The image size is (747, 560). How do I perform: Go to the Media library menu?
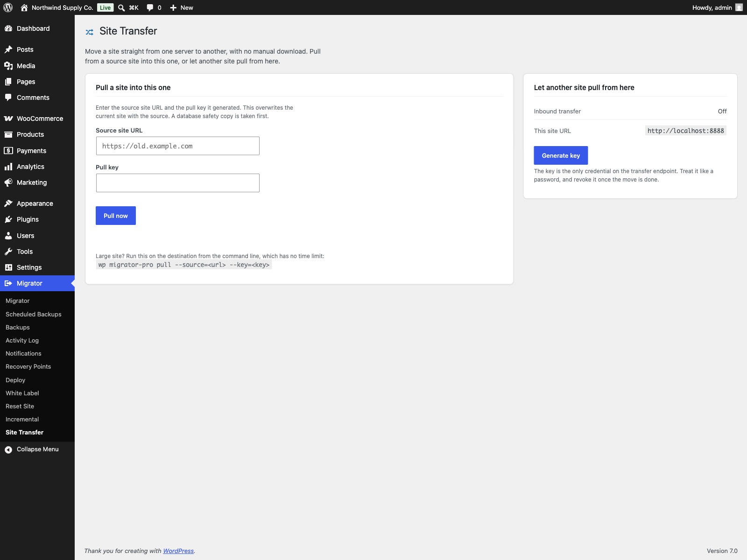37,66
